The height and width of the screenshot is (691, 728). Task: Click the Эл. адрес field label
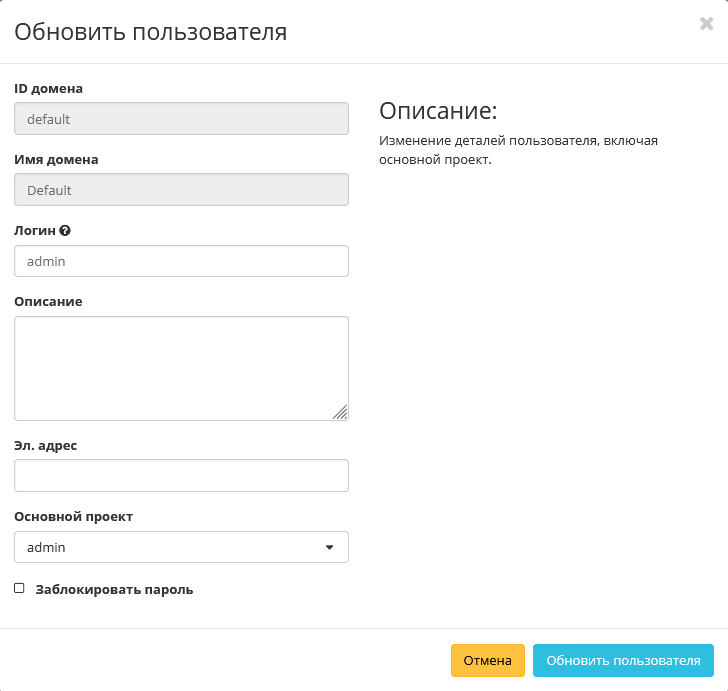click(46, 445)
